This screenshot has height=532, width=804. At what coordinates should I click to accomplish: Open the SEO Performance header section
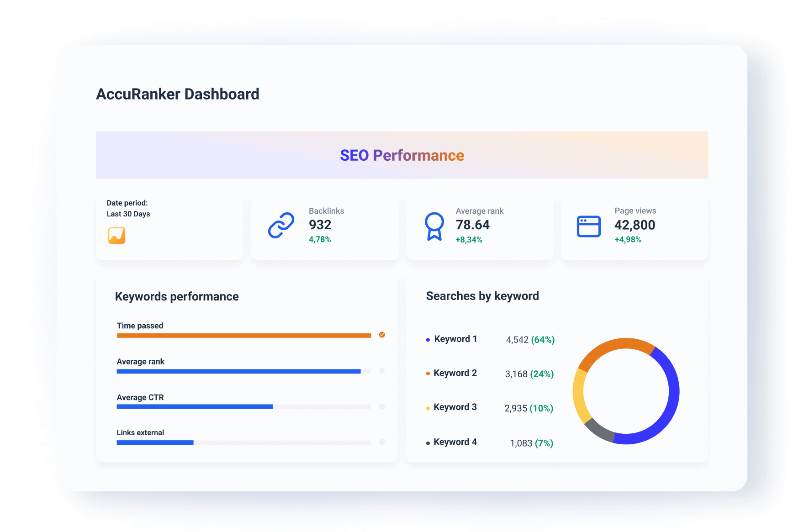tap(402, 155)
